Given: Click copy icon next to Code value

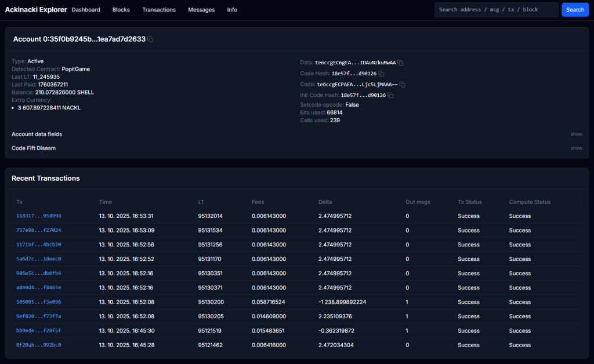Looking at the screenshot, I should coord(402,85).
